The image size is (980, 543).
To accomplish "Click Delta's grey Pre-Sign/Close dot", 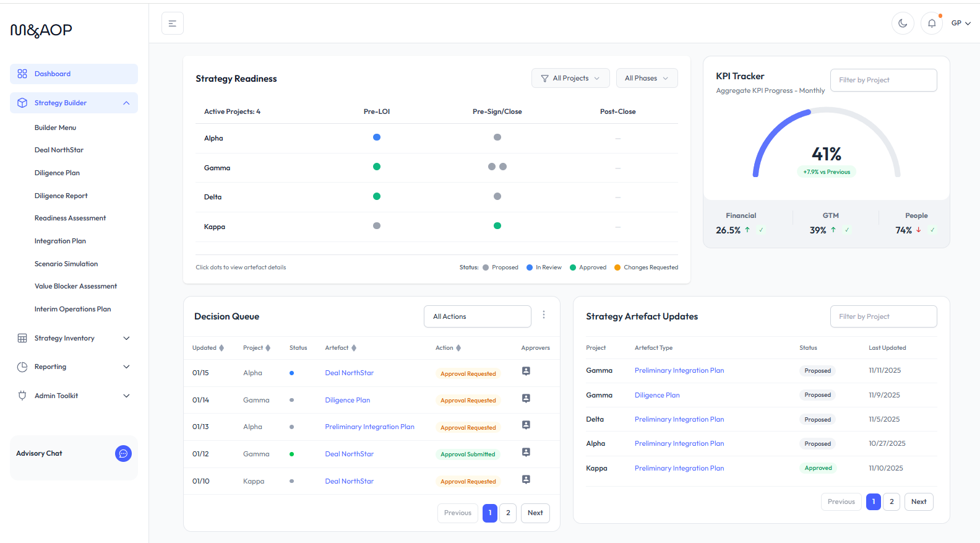I will (497, 196).
